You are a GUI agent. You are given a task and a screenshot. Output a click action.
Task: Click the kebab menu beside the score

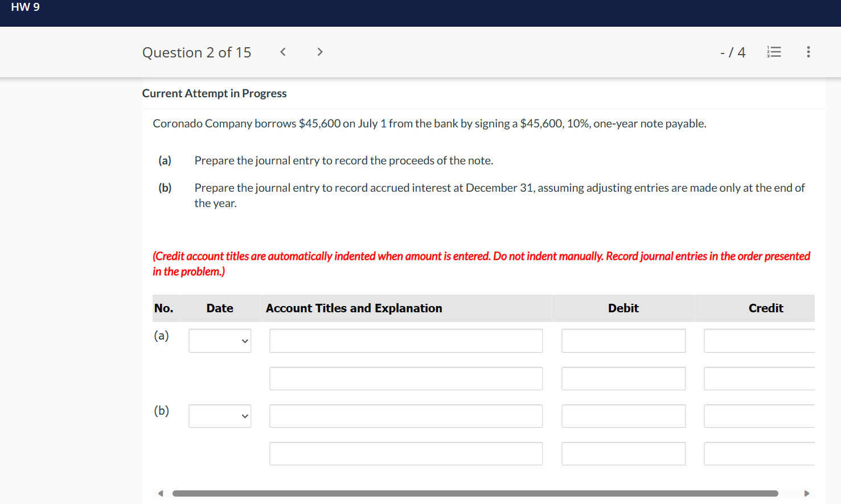click(x=808, y=52)
